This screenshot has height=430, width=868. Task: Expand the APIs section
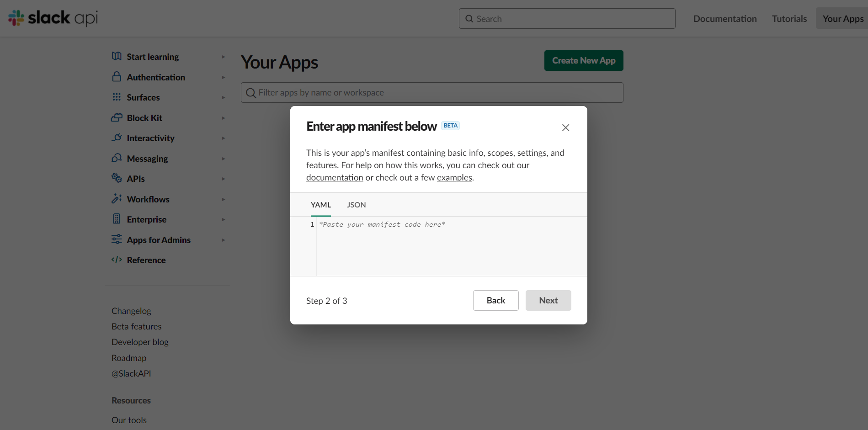(224, 179)
